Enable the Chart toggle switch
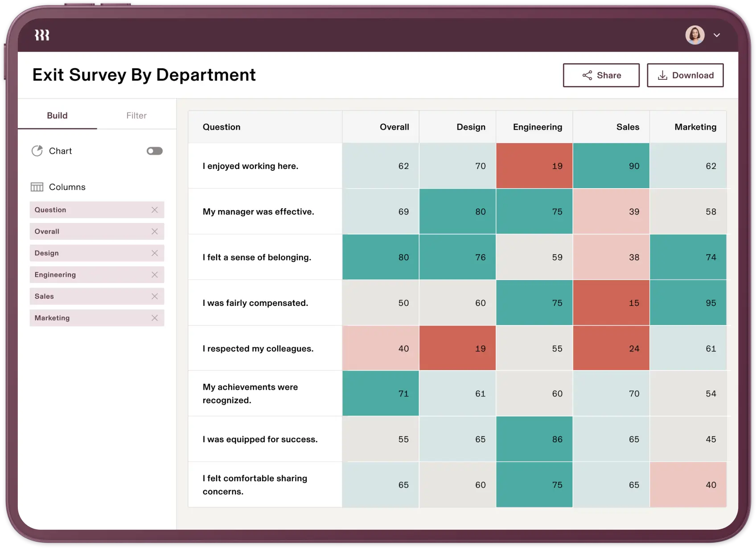 coord(154,151)
